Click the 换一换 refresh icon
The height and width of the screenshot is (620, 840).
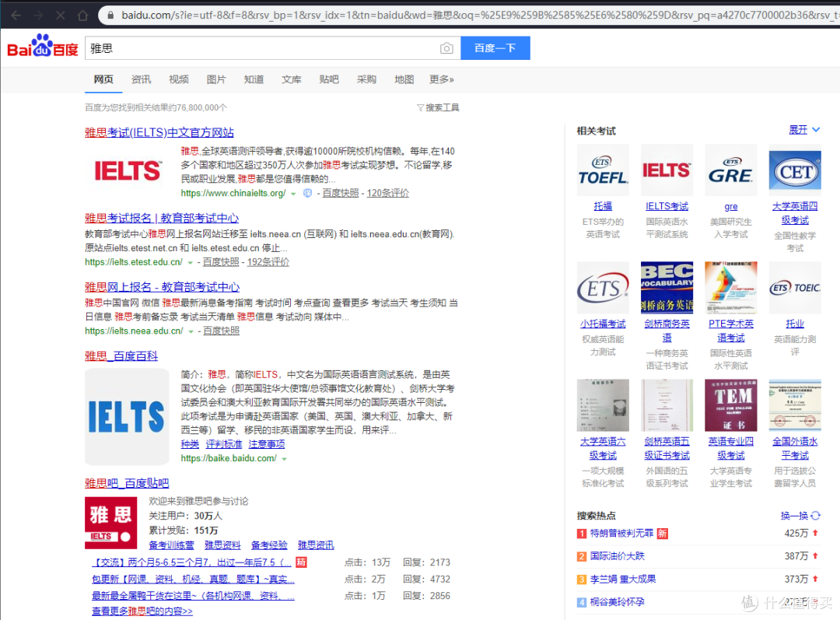(x=815, y=516)
